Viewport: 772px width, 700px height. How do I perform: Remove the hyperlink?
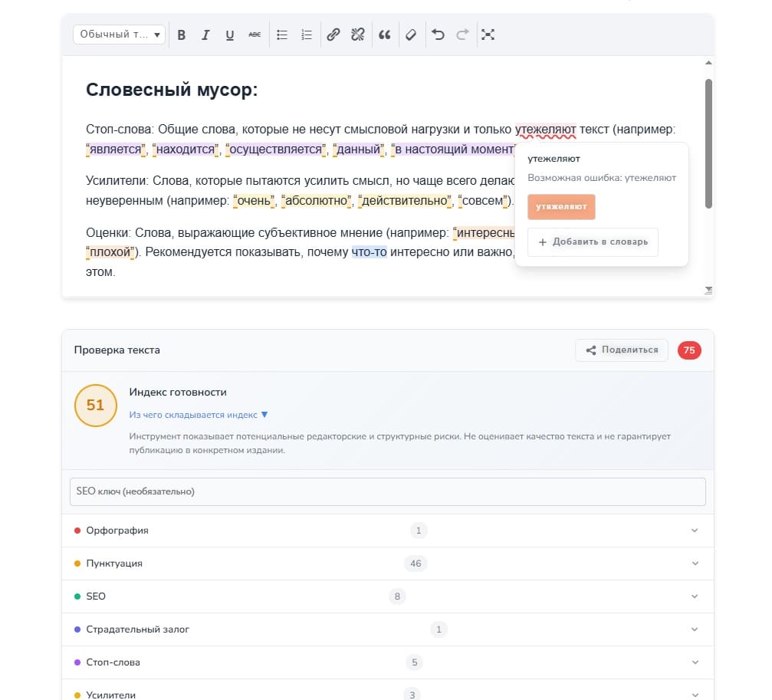click(357, 35)
